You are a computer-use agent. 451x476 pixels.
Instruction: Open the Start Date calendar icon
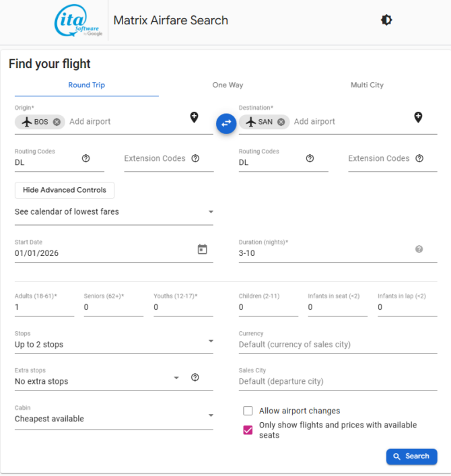tap(203, 249)
